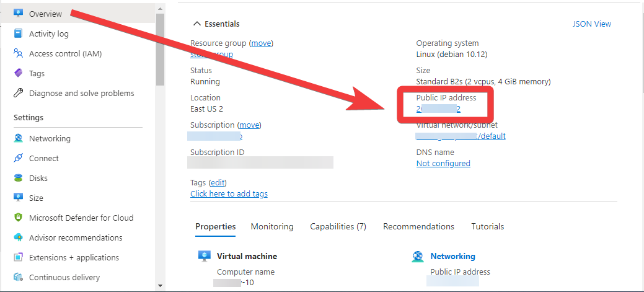
Task: Click the Advisor recommendations cloud icon
Action: pos(18,237)
